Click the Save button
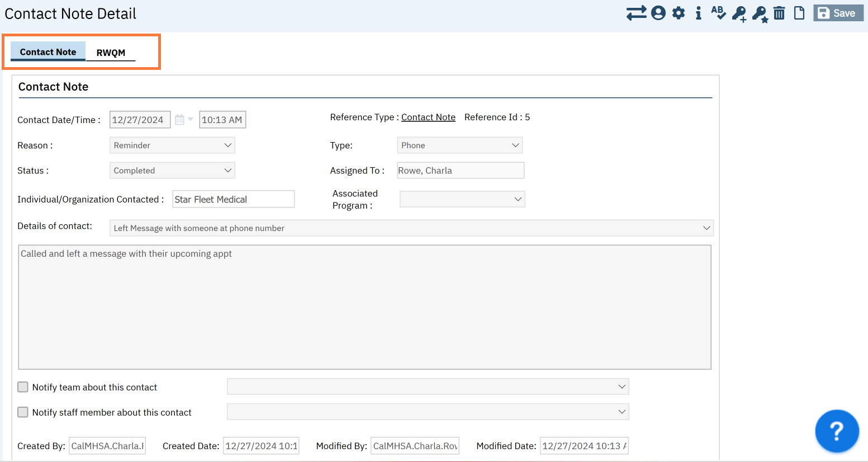Image resolution: width=868 pixels, height=462 pixels. pos(838,13)
